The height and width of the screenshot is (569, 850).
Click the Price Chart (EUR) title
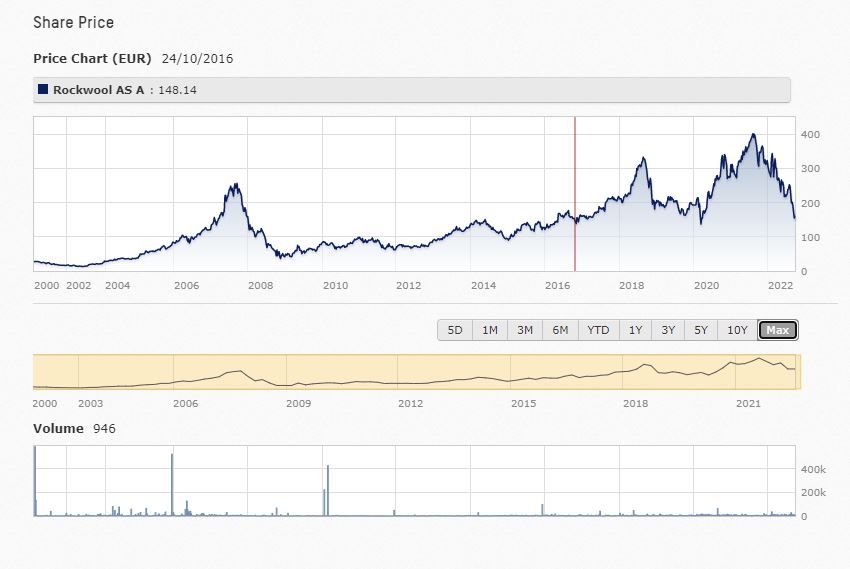(92, 59)
